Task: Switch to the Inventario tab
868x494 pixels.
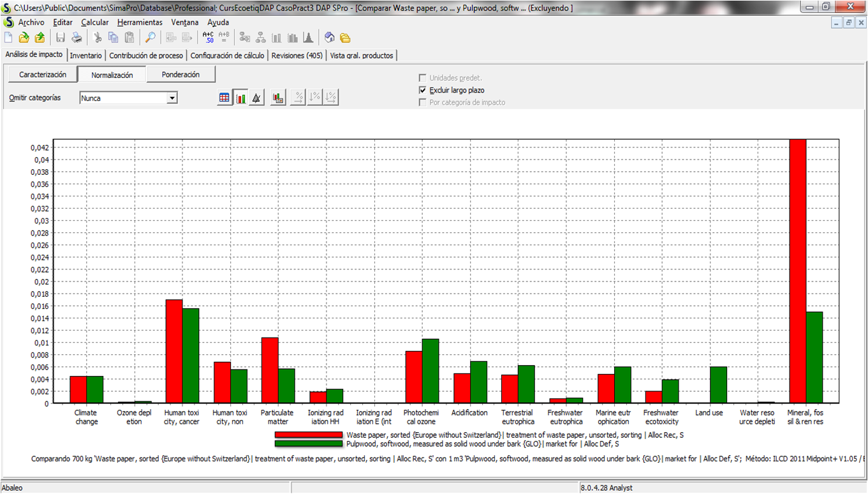Action: [x=85, y=56]
